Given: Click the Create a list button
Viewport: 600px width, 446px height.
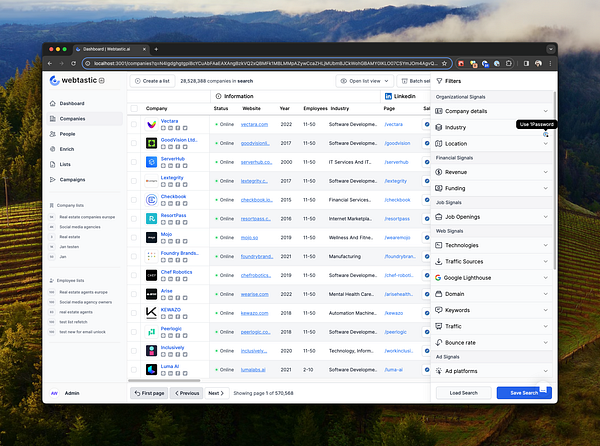Looking at the screenshot, I should pos(152,81).
